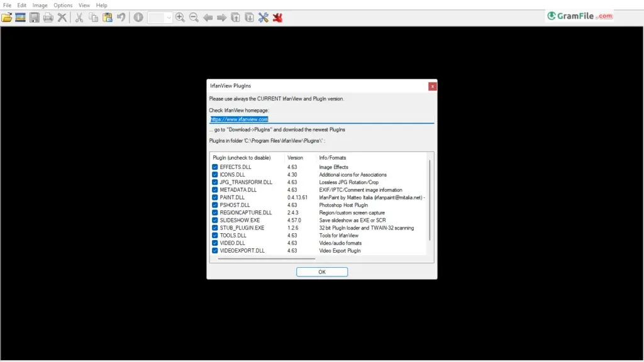The image size is (644, 362).
Task: Click the Save floppy disk icon
Action: (35, 17)
